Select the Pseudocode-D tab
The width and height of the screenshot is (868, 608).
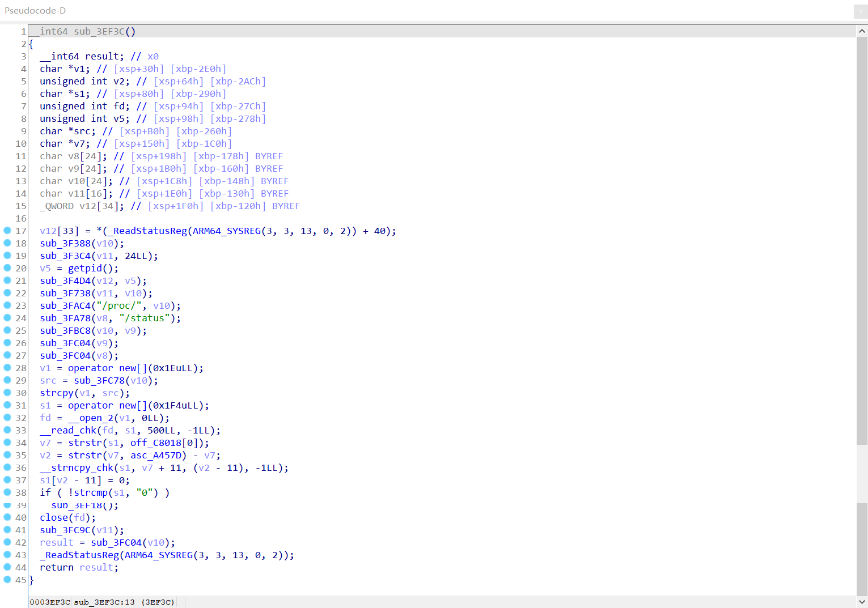click(35, 10)
